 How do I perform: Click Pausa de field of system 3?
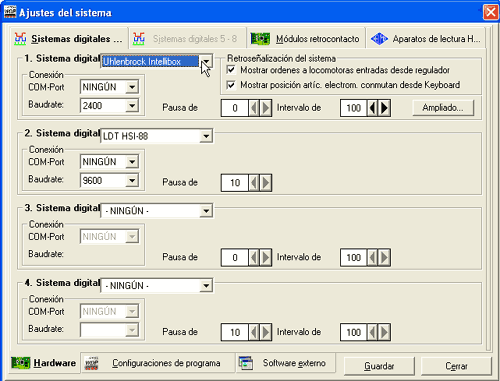pos(235,257)
